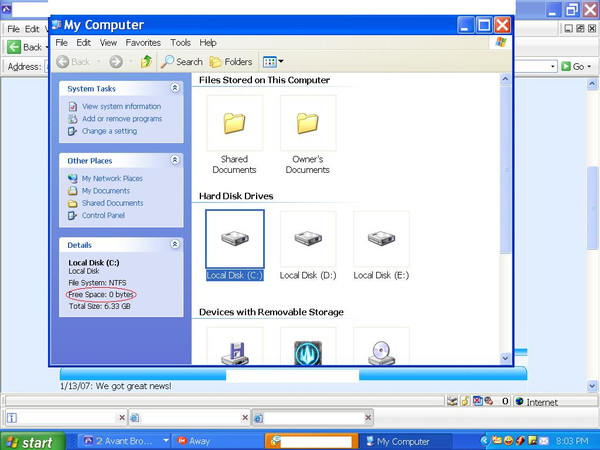Screen dimensions: 600x450
Task: Open the Edit menu in browser window
Action: tap(32, 29)
